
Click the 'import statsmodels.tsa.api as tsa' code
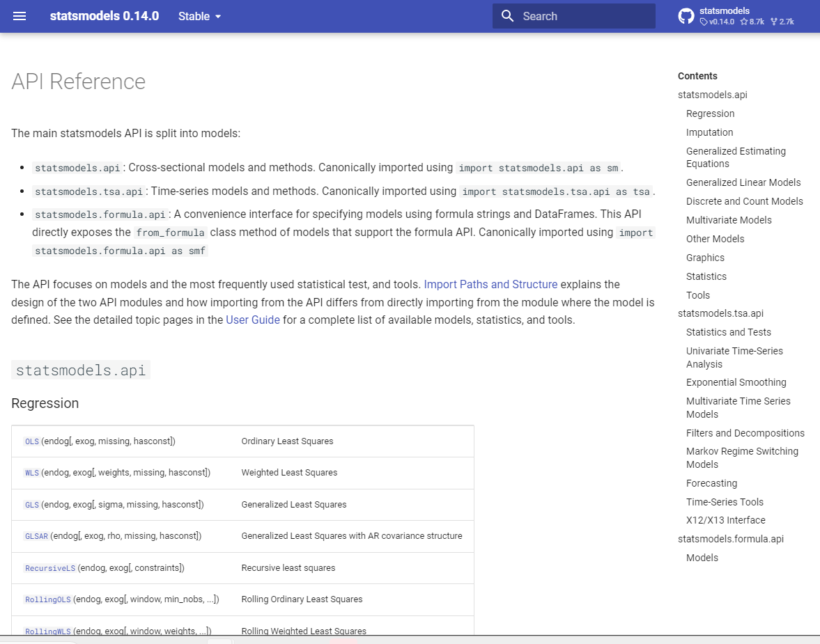pyautogui.click(x=556, y=191)
